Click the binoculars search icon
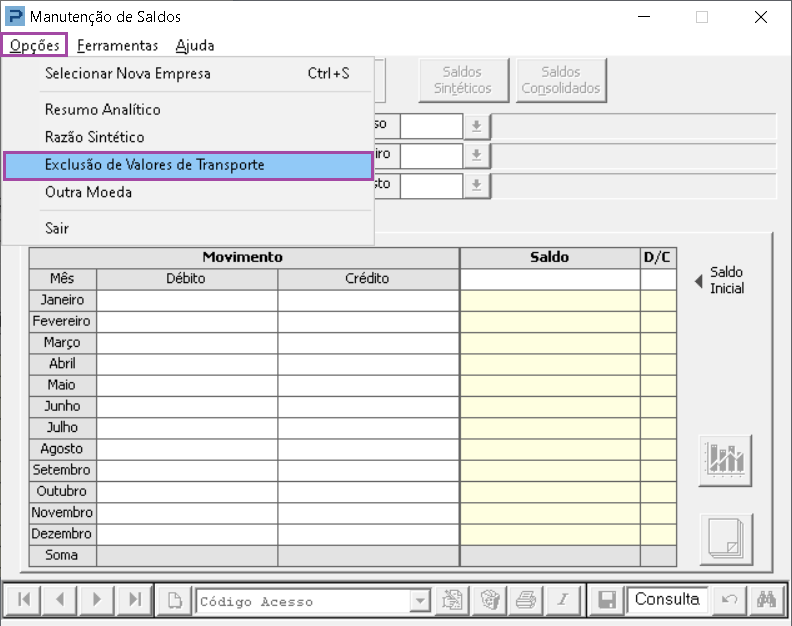The height and width of the screenshot is (626, 792). [767, 600]
